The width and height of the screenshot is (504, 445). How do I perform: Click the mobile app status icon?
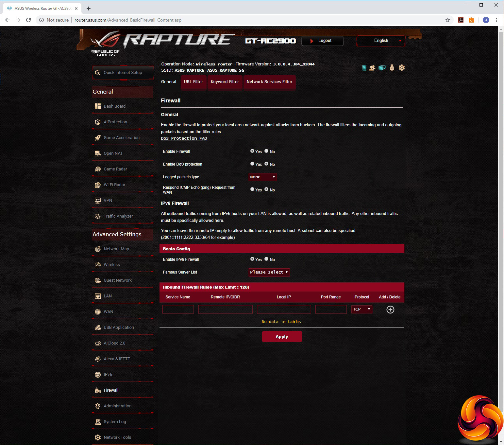364,68
